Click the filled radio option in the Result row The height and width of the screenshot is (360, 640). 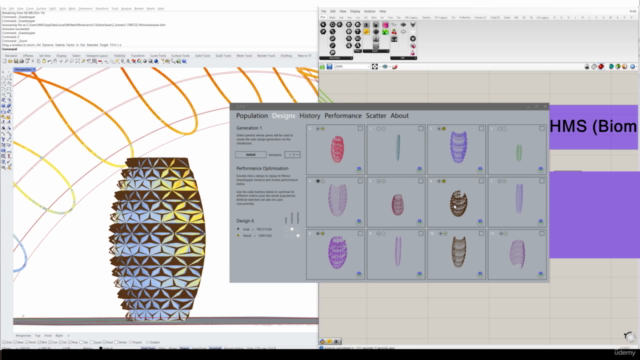[x=298, y=236]
